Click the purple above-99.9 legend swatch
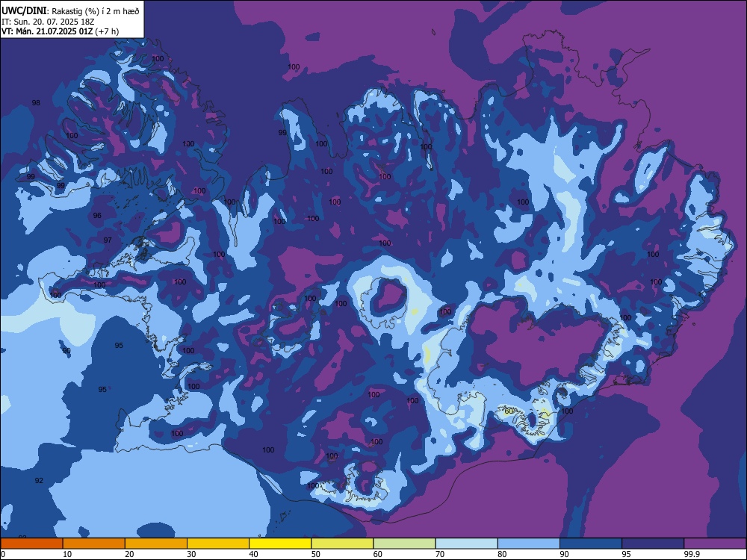The width and height of the screenshot is (747, 560). pos(715,544)
